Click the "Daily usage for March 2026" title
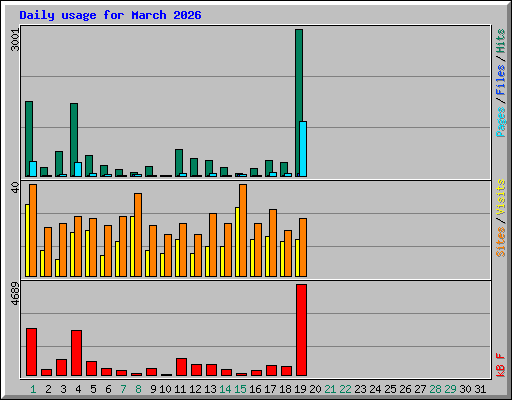Viewport: 512px width, 400px height. (x=110, y=15)
